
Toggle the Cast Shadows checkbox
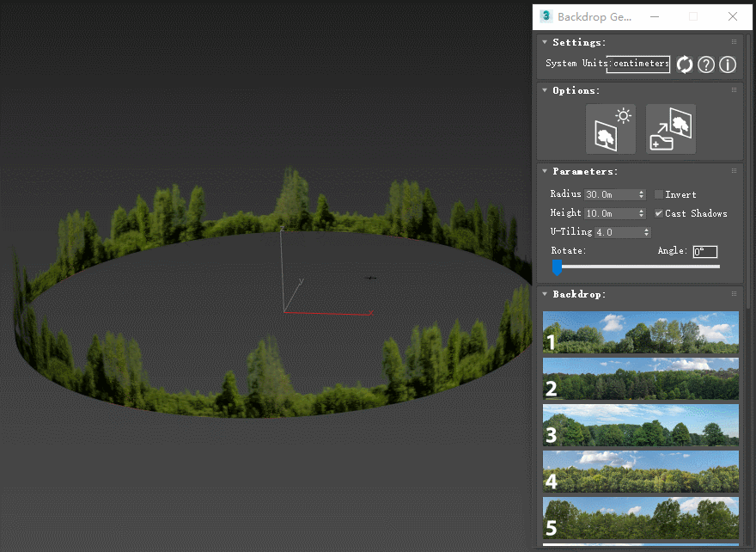(659, 213)
